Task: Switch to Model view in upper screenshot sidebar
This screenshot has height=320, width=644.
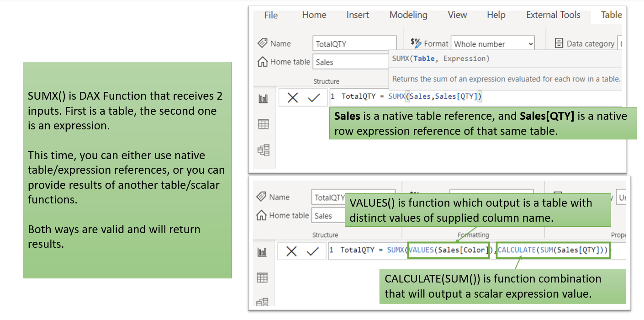Action: click(x=264, y=150)
